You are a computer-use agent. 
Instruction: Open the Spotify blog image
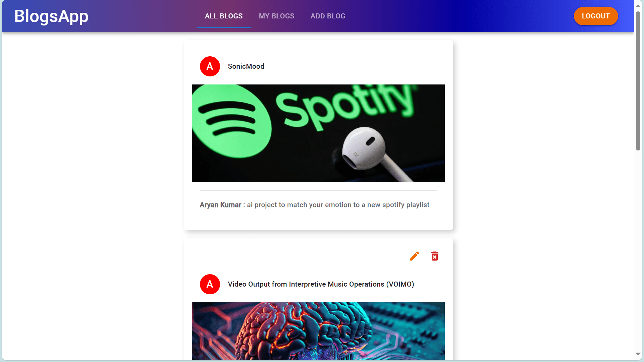pos(318,133)
